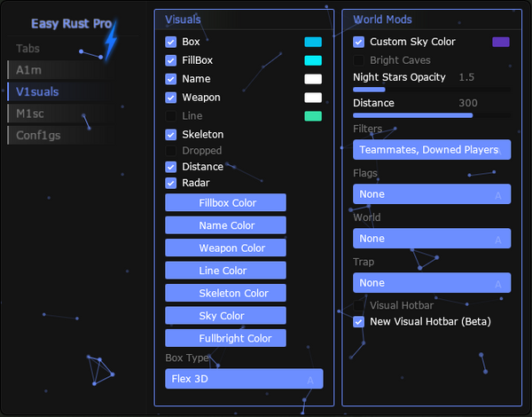
Task: Switch to the M1sc tab
Action: coord(58,113)
